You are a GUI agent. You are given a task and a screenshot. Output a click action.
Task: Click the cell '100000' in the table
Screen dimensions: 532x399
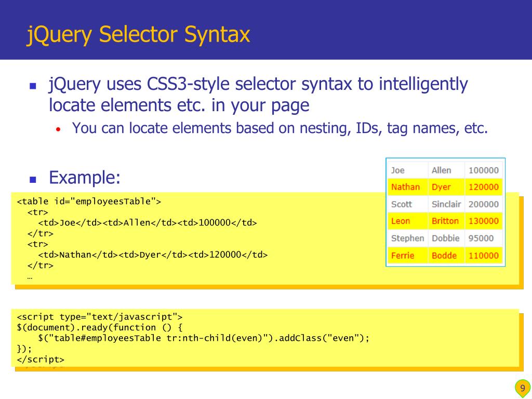click(x=484, y=170)
